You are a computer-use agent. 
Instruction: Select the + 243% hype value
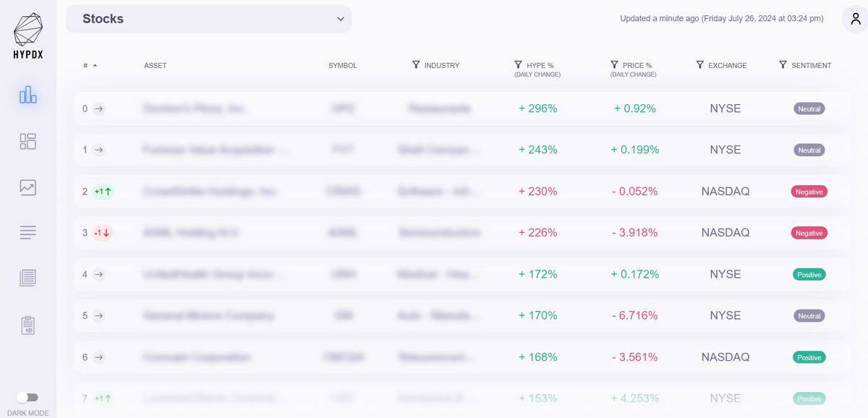point(538,150)
